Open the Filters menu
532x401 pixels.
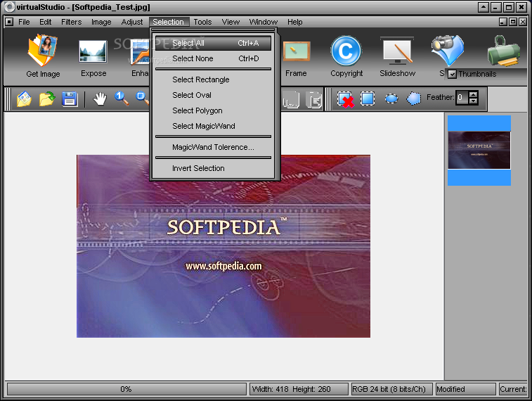point(71,22)
